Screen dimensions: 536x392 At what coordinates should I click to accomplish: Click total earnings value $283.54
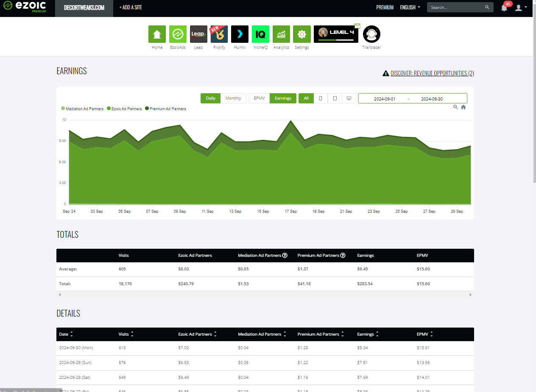(365, 284)
